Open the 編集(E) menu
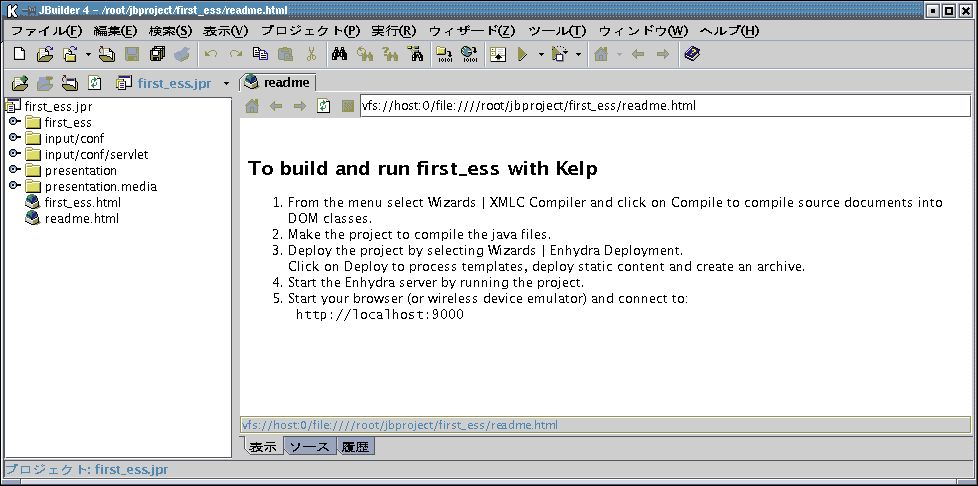Viewport: 978px width, 486px height. (115, 31)
